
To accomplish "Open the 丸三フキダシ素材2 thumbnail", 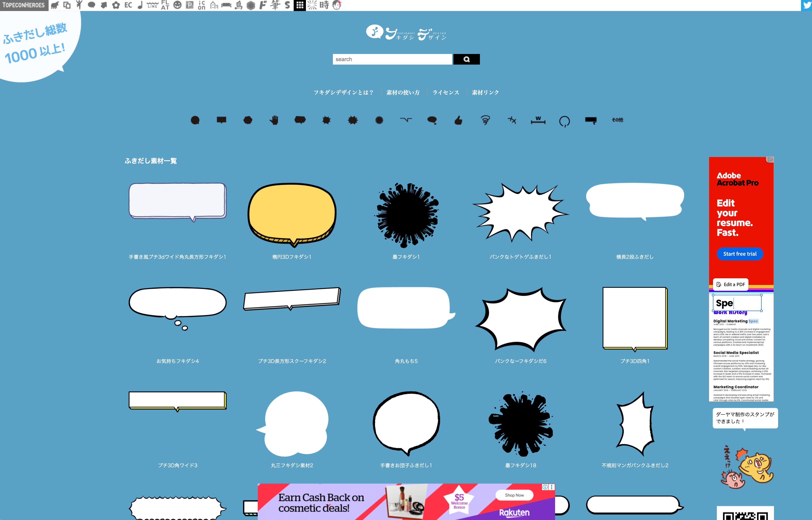I will point(292,424).
